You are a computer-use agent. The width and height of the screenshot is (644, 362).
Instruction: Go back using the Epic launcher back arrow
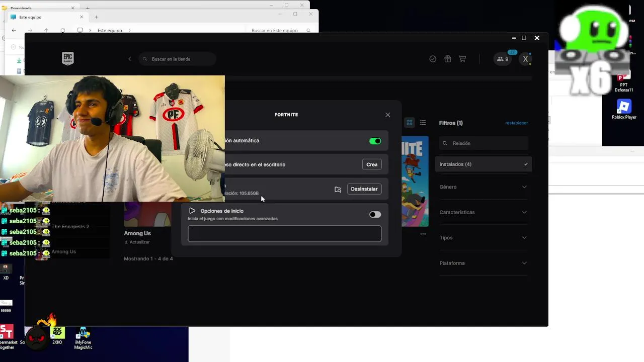pyautogui.click(x=130, y=59)
